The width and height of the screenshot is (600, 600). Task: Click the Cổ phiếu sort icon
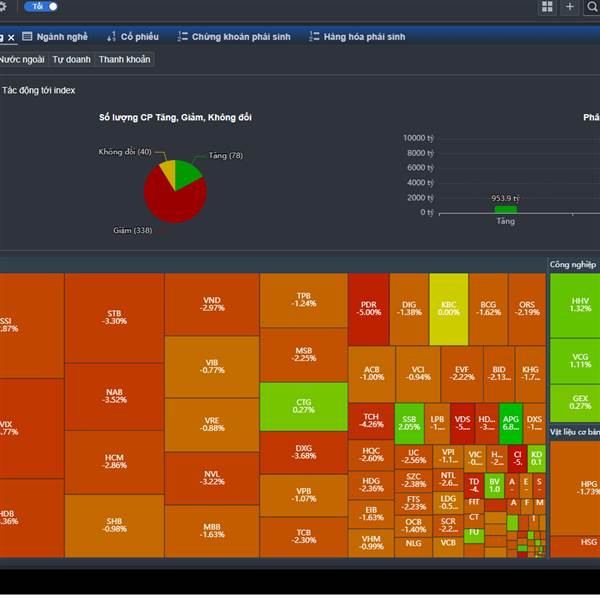click(111, 37)
